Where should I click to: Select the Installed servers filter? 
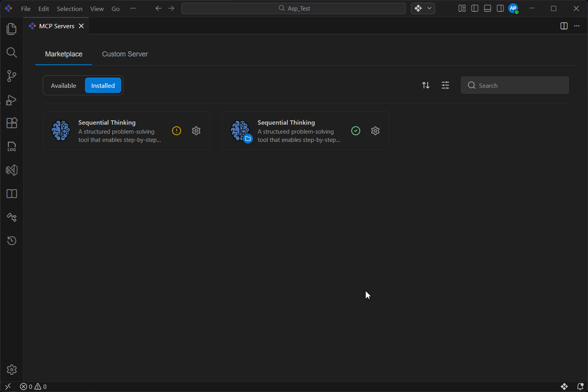tap(103, 85)
